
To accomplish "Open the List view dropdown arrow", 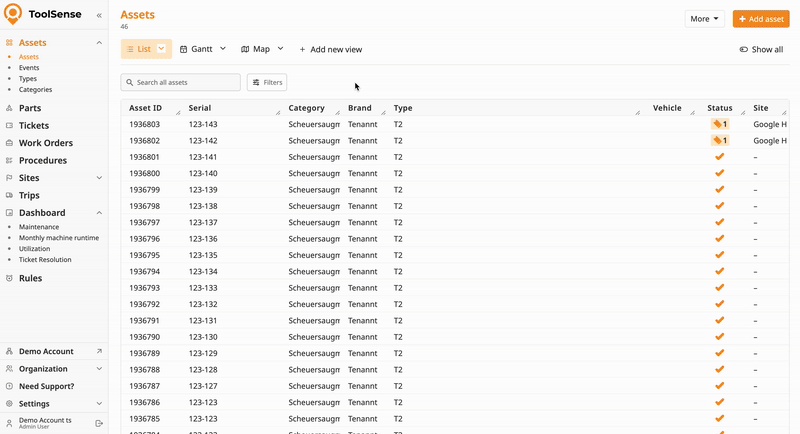I will tap(161, 48).
